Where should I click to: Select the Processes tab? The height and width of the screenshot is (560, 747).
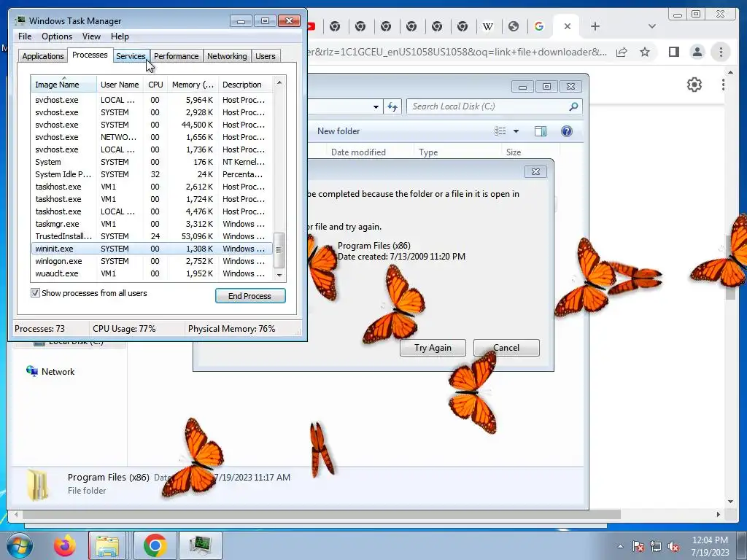click(x=90, y=55)
